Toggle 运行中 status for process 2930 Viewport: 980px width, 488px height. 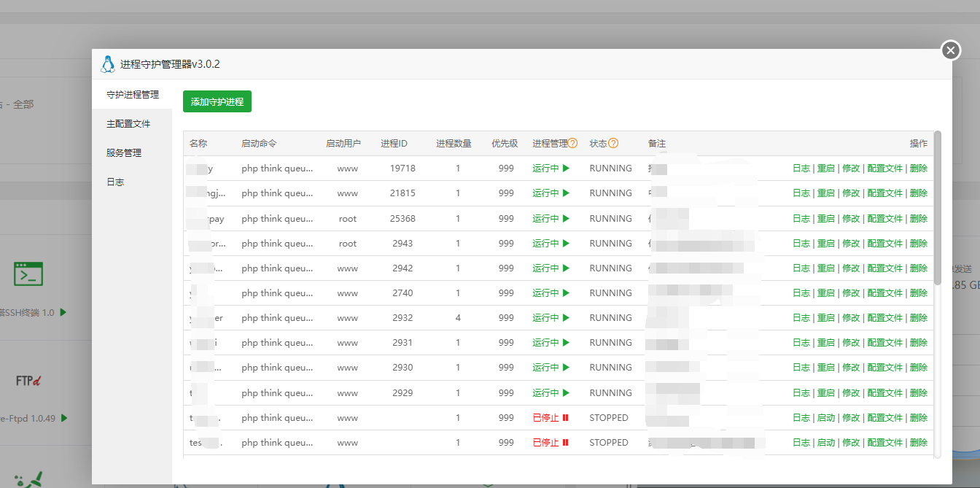coord(551,368)
